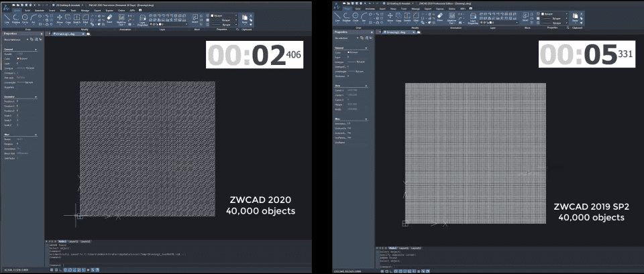Choose the Copy tool in ZWCAD 2020
This screenshot has height=274, width=644.
pyautogui.click(x=68, y=19)
